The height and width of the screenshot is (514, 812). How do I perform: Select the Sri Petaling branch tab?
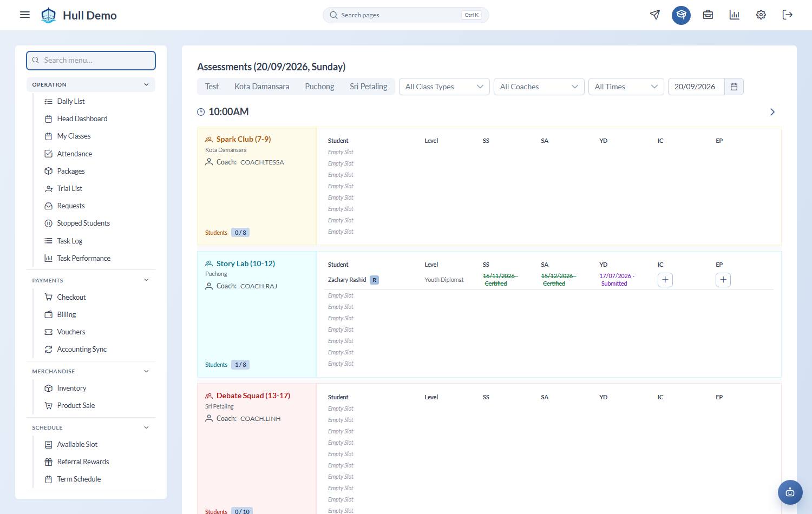[x=368, y=87]
